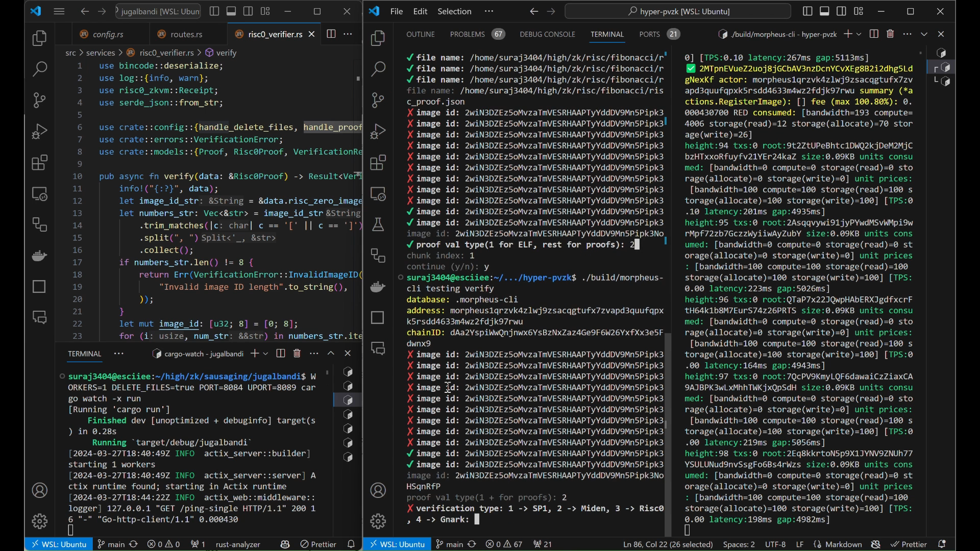Open Manage gear in jugalbandi window
This screenshot has height=551, width=980.
coord(40,521)
